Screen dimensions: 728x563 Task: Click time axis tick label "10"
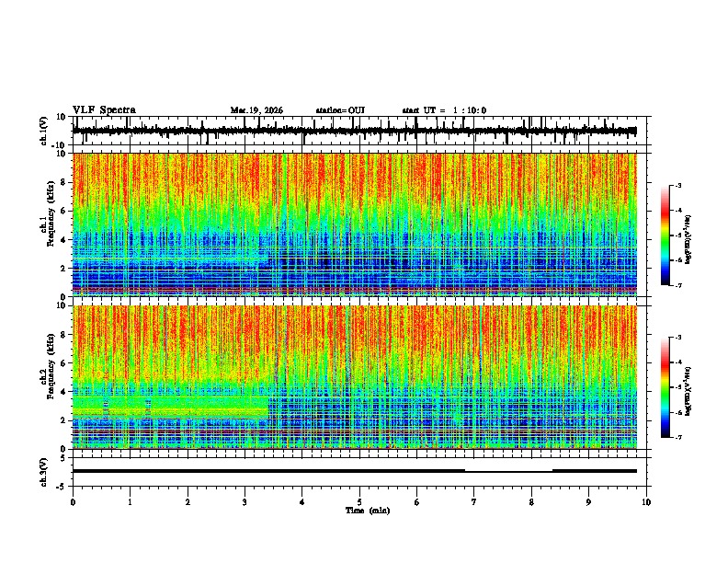(646, 502)
